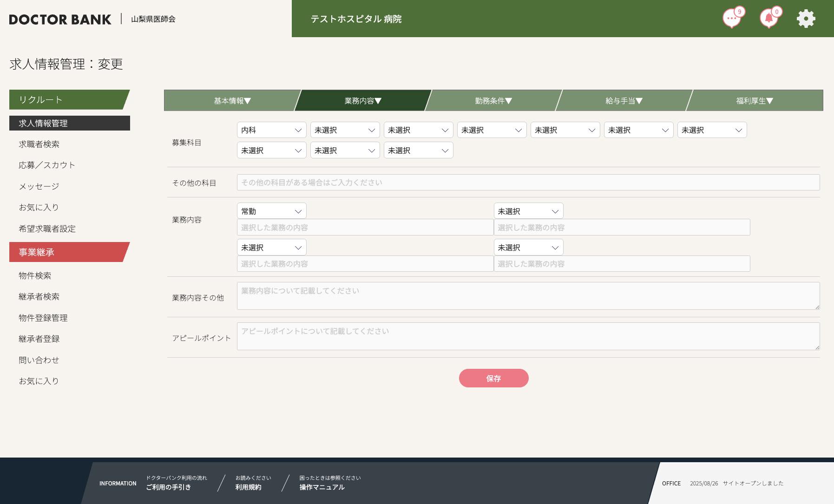This screenshot has width=834, height=504.
Task: Open 物件検索 under 事業継承
Action: pos(35,276)
